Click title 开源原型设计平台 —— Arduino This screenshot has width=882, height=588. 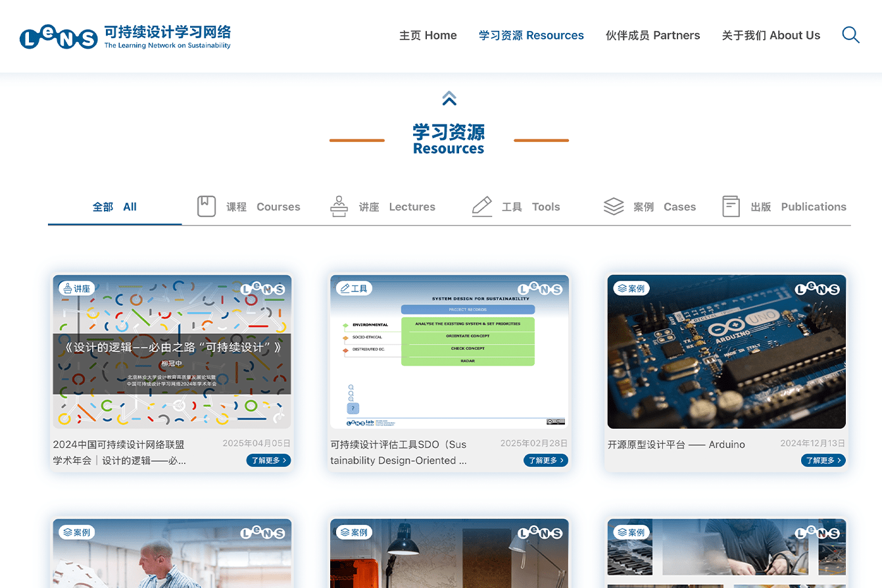click(676, 445)
